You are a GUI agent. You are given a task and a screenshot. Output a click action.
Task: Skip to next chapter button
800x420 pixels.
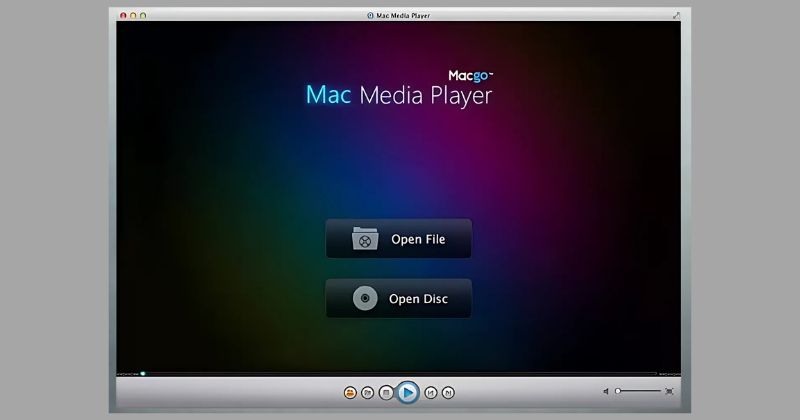click(x=448, y=392)
